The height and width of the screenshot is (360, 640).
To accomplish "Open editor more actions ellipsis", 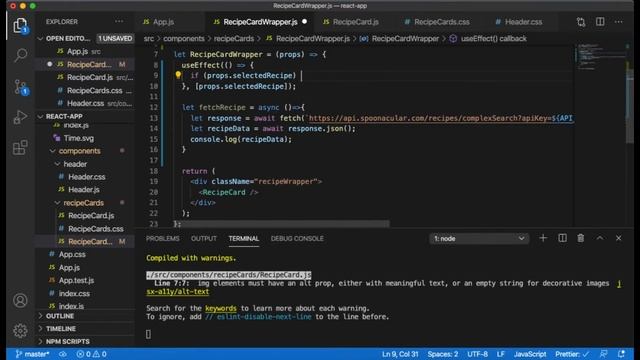I will 619,22.
